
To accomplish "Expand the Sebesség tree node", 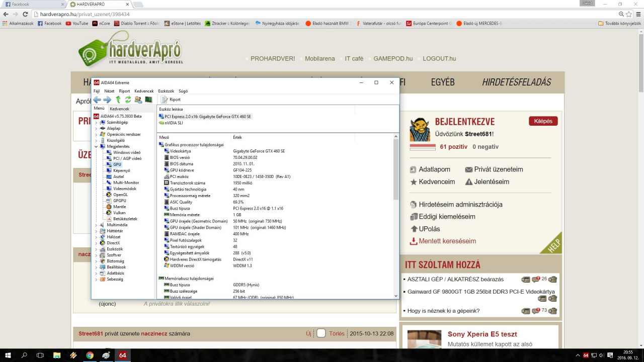I will point(96,279).
